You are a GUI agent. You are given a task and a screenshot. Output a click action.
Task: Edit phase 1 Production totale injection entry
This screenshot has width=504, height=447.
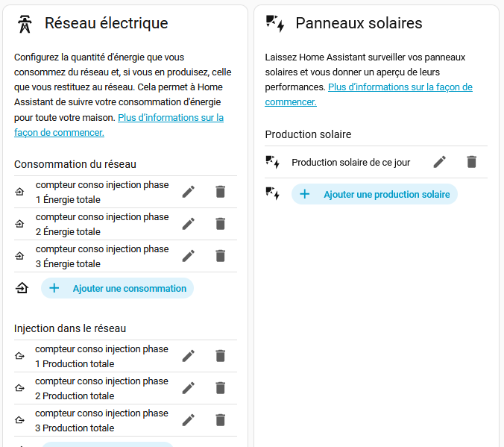tap(189, 356)
